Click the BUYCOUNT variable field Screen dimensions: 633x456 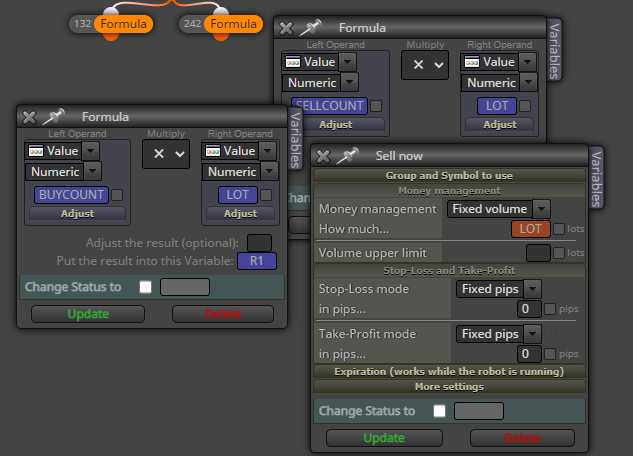(71, 195)
